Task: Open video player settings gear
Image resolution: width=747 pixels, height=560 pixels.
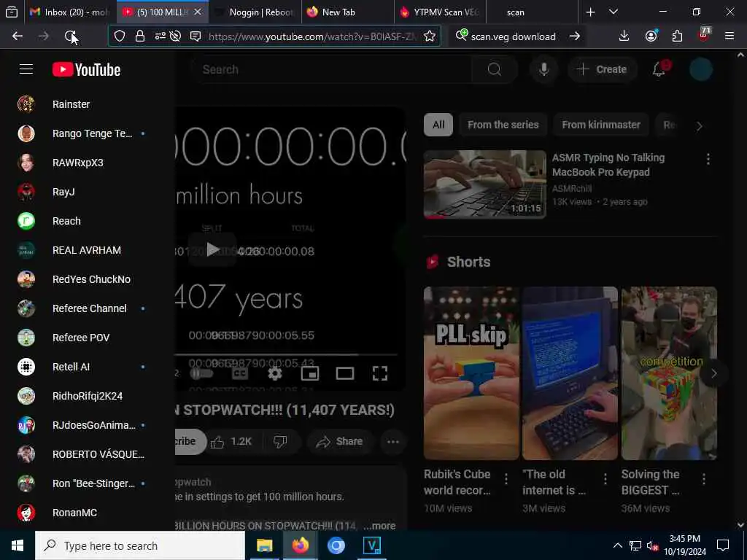Action: [275, 374]
